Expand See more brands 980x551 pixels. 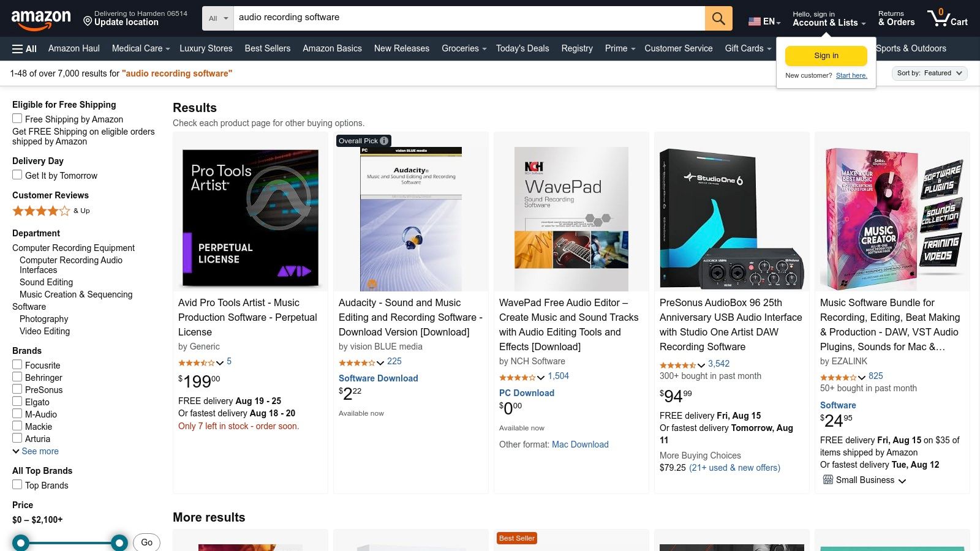(36, 451)
